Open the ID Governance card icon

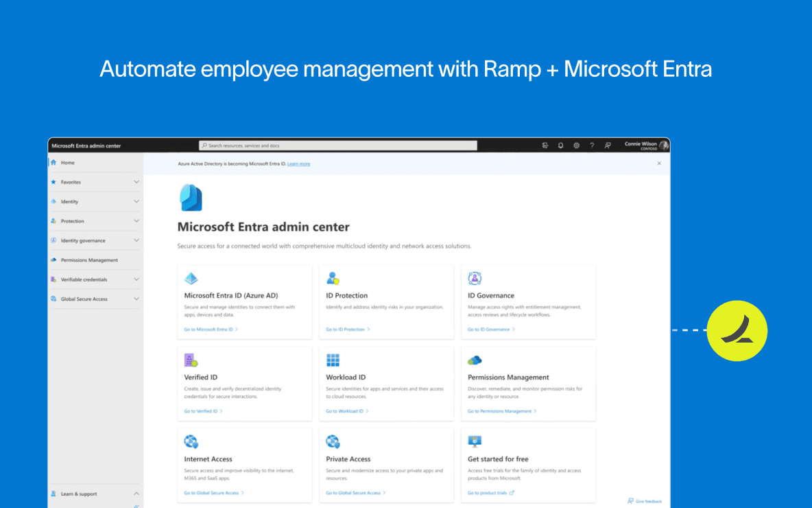click(475, 277)
